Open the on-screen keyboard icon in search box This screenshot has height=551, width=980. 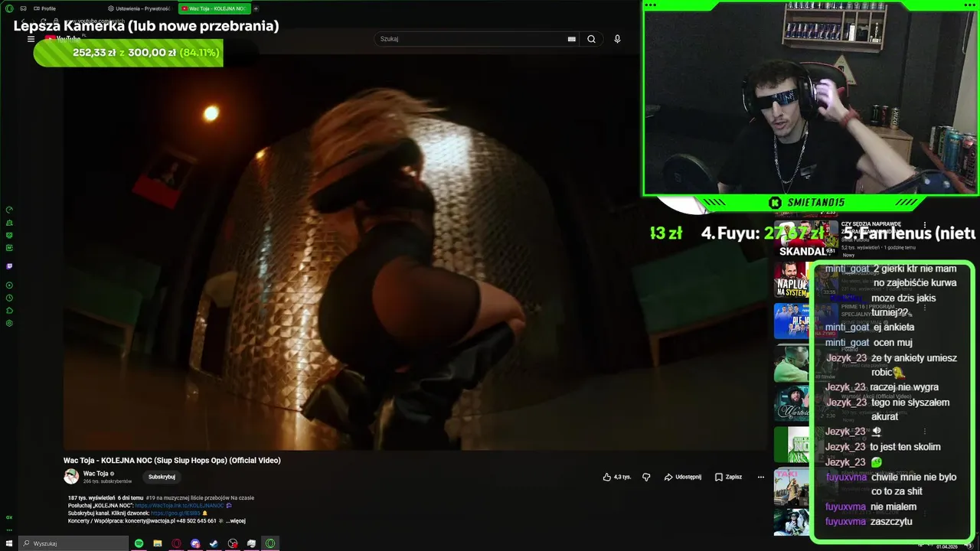coord(571,39)
